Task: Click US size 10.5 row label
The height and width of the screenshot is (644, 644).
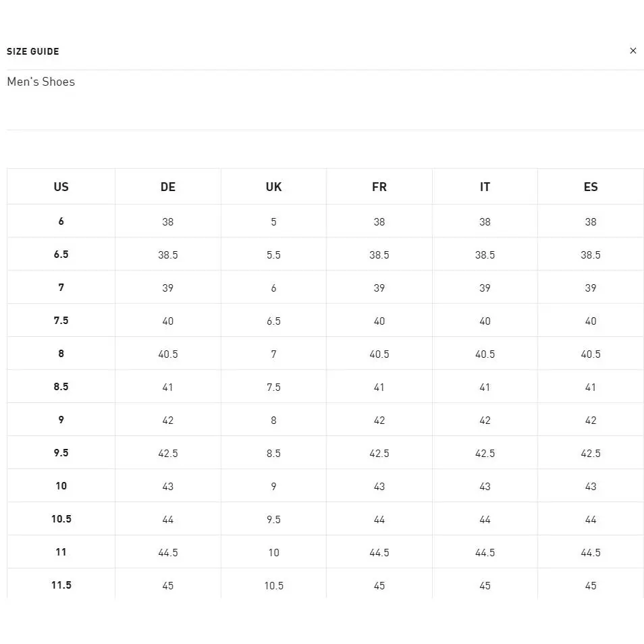Action: click(x=61, y=518)
